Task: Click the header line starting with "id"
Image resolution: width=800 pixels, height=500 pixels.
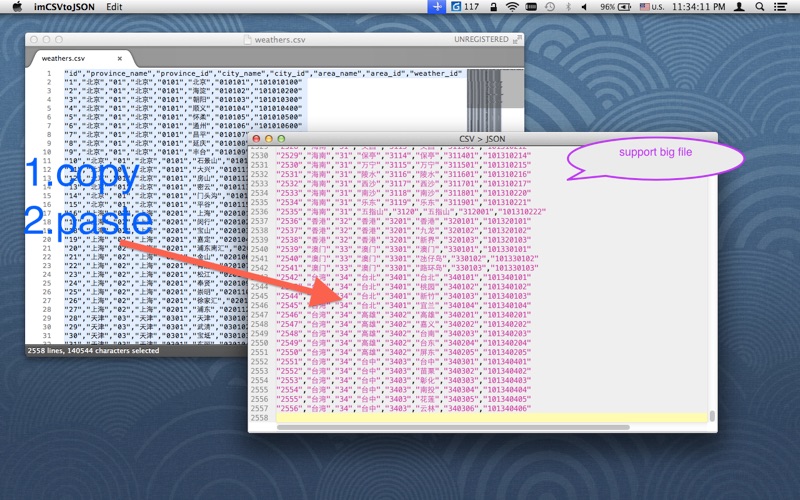Action: (x=263, y=73)
